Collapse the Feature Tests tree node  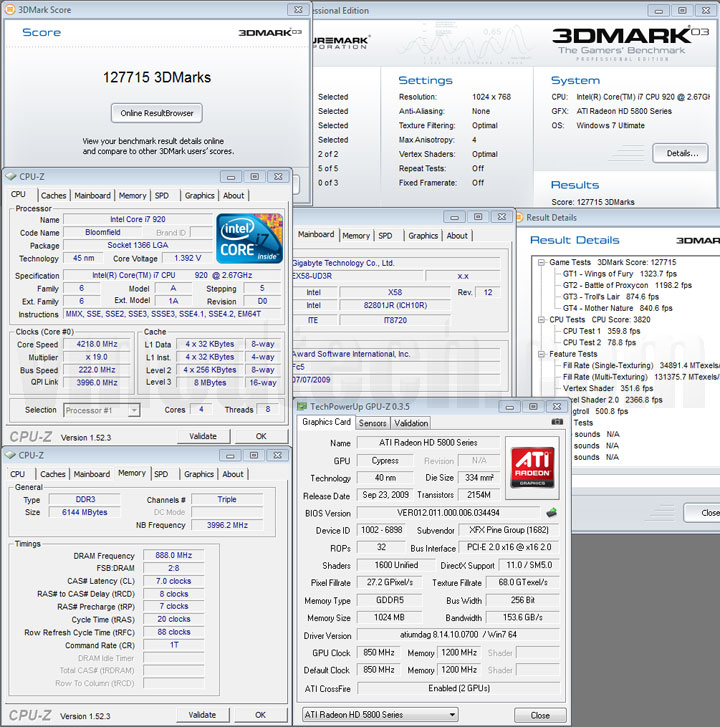[x=541, y=354]
